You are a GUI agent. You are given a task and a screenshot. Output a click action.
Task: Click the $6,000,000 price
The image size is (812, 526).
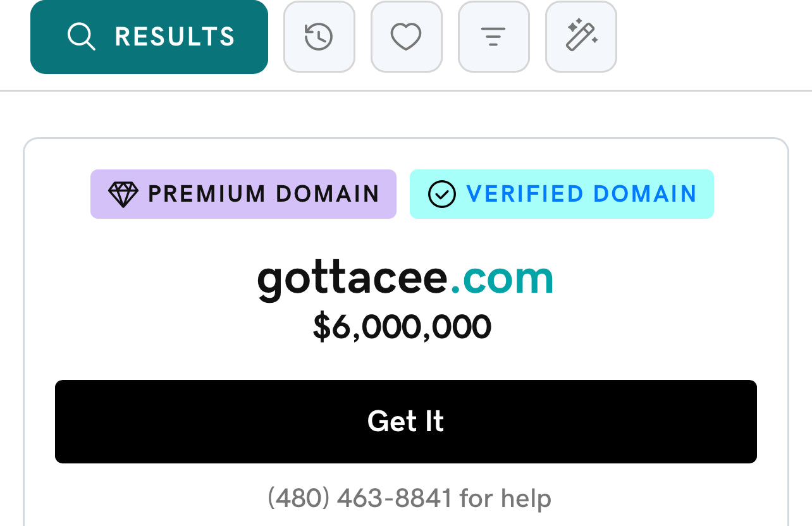coord(402,327)
